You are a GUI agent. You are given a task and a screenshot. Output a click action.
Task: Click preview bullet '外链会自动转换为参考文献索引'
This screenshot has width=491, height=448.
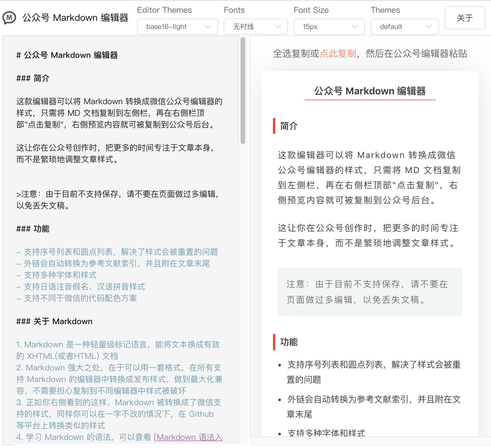click(x=373, y=407)
